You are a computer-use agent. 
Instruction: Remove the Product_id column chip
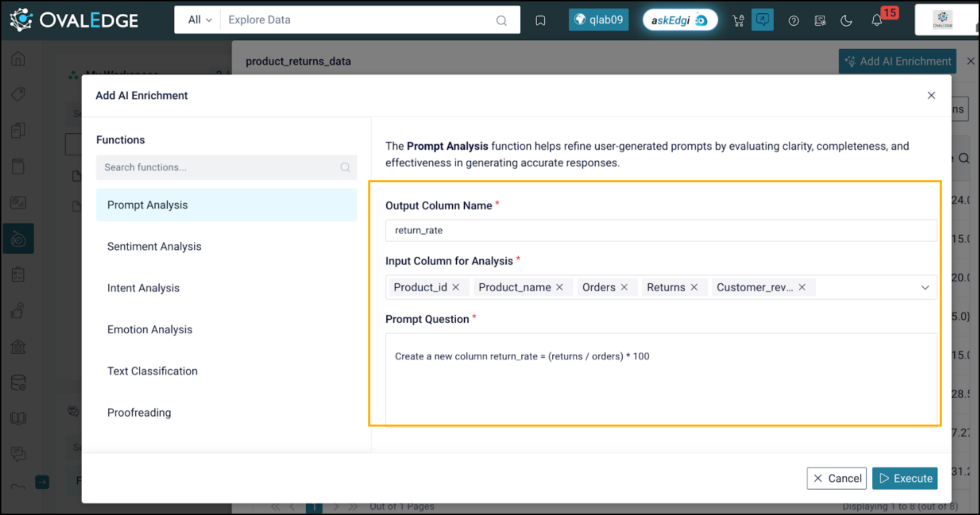pyautogui.click(x=456, y=287)
